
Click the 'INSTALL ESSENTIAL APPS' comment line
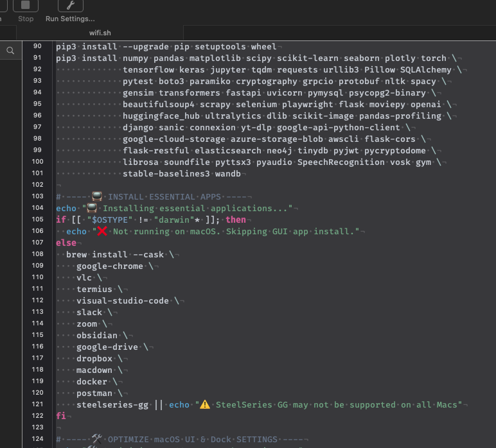point(154,197)
